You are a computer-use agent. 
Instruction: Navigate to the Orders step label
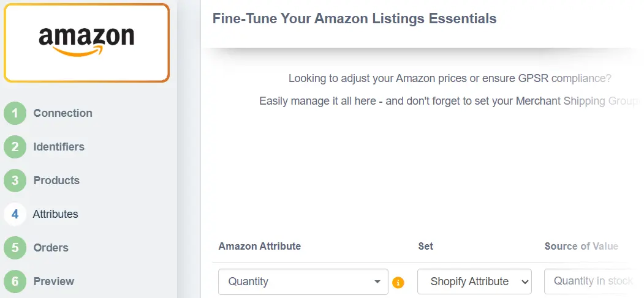click(51, 248)
